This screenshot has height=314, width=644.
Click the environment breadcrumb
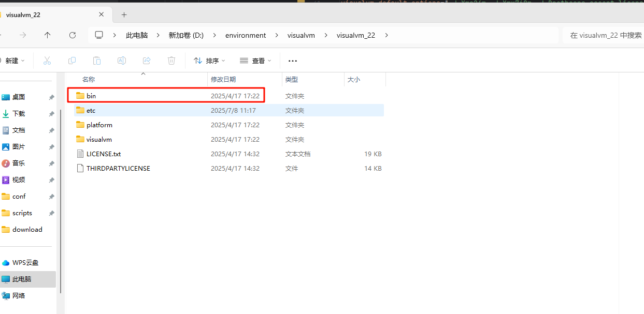click(246, 35)
